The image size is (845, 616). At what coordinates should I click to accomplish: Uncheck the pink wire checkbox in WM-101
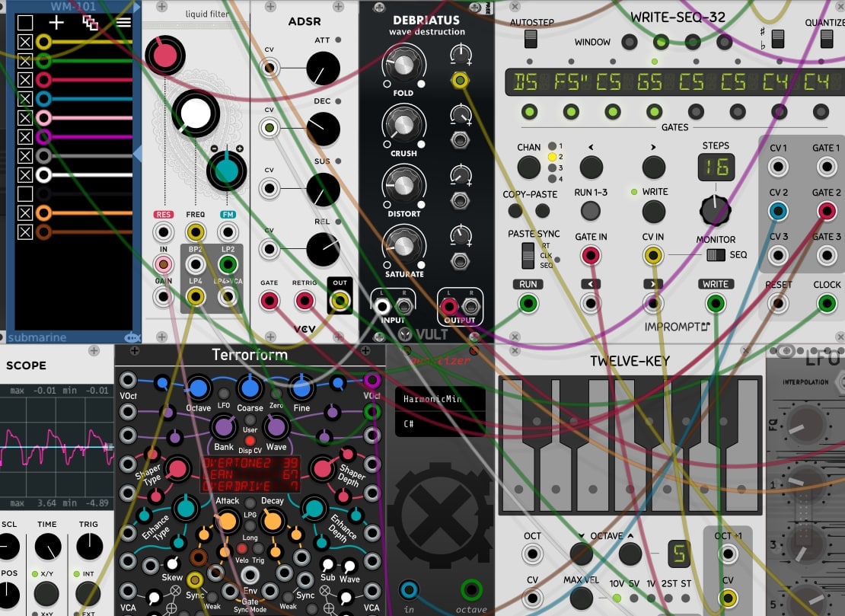click(25, 117)
